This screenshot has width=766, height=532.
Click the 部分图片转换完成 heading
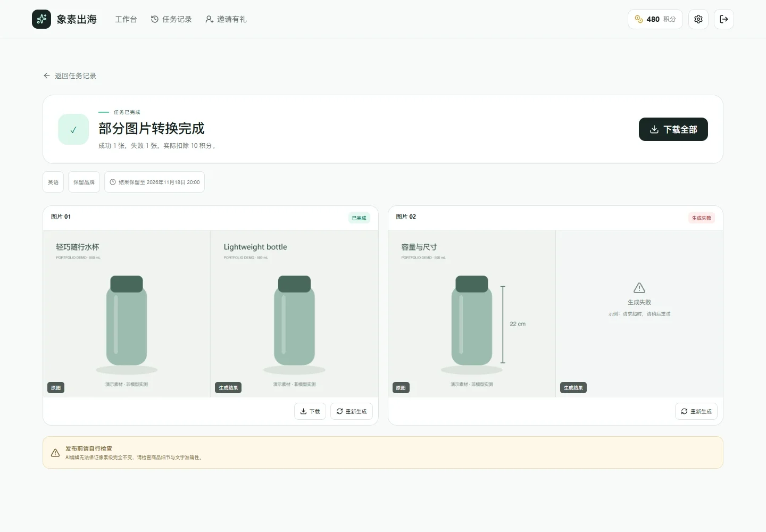pyautogui.click(x=152, y=129)
